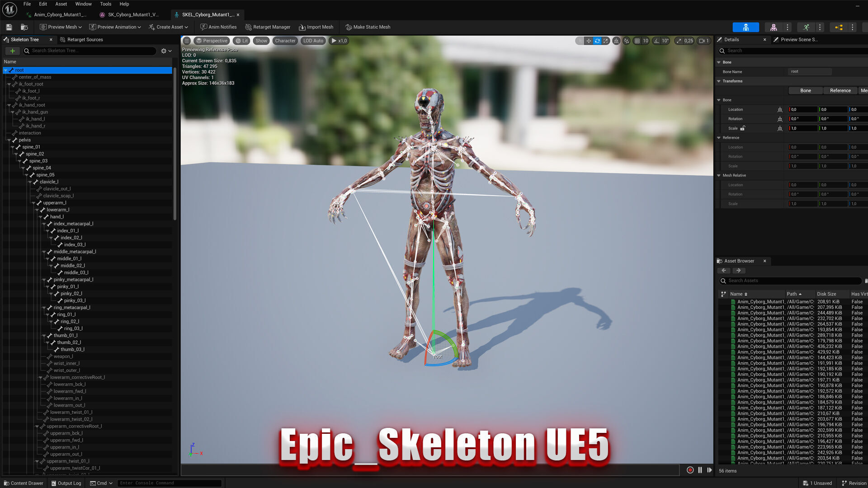Open the Content Drawer

point(24,483)
